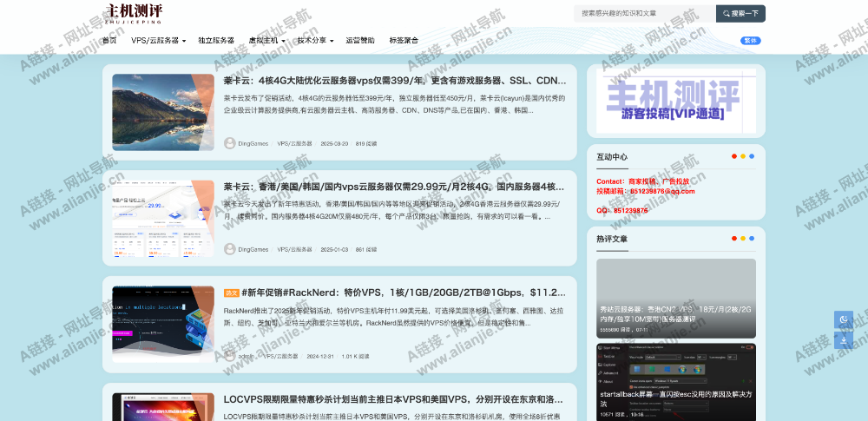Open the #新年促销#RackNerd 特价VPS article
Viewport: 868px width, 421px height.
pos(404,293)
